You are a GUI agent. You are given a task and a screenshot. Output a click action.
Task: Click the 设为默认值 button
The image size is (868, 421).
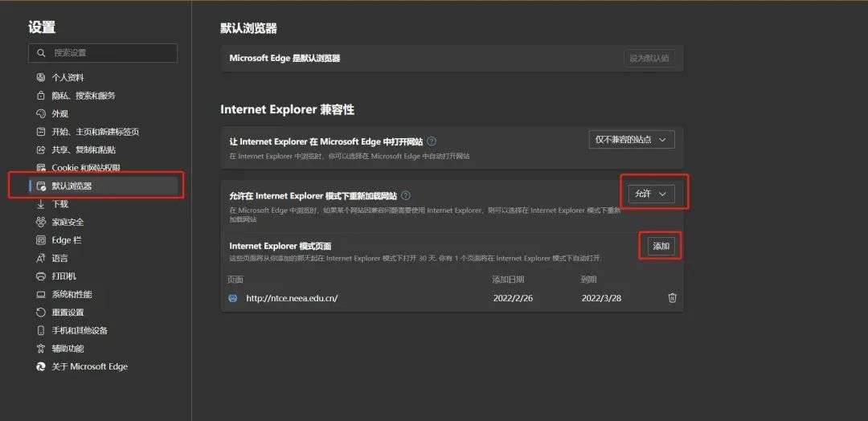[649, 58]
